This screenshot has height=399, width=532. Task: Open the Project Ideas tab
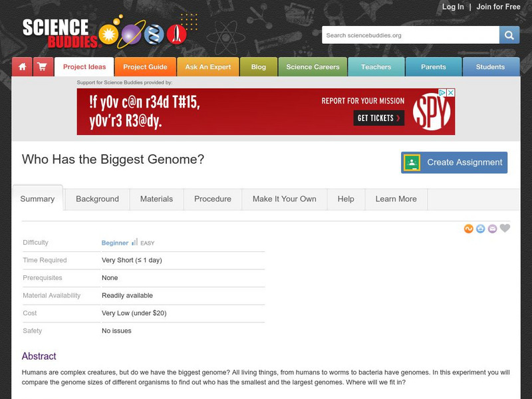tap(84, 67)
